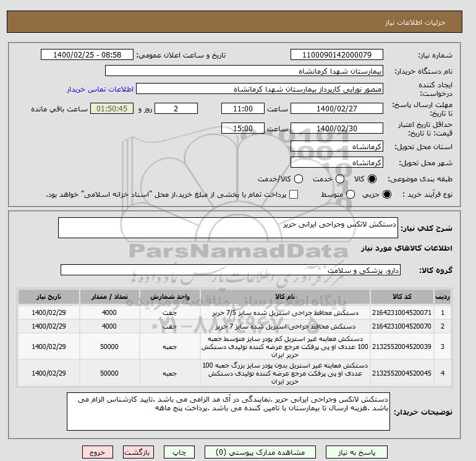Click buyer organization name field
Image resolution: width=476 pixels, height=461 pixels.
coord(244,71)
